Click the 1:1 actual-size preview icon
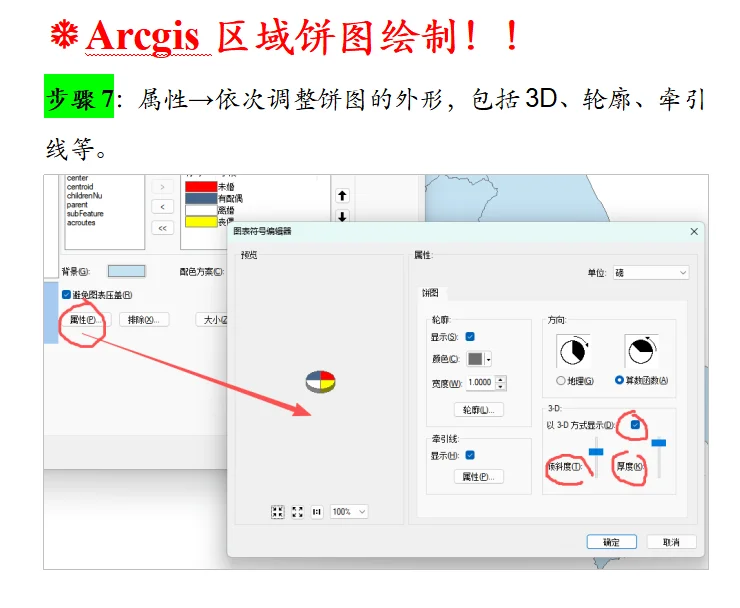The height and width of the screenshot is (608, 740). 317,512
